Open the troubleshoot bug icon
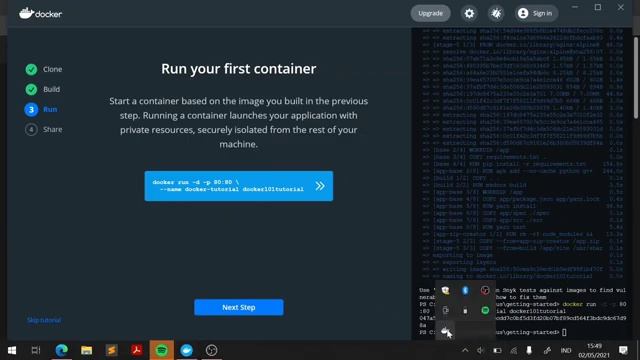This screenshot has width=640, height=360. (496, 13)
